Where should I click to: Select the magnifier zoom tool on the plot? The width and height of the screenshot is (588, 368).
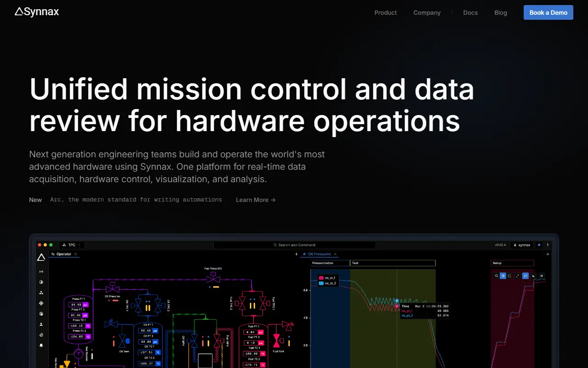[x=497, y=276]
